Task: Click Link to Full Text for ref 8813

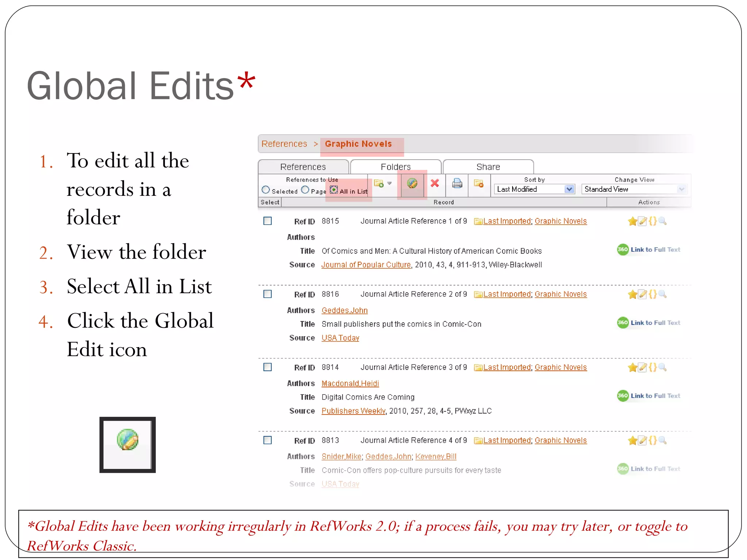Action: (649, 469)
